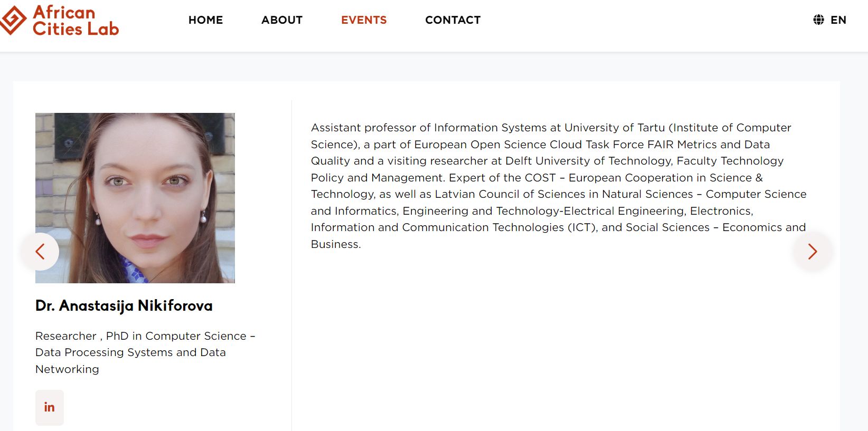Click the African Cities Lab diamond logo icon
This screenshot has height=431, width=868.
coord(13,20)
